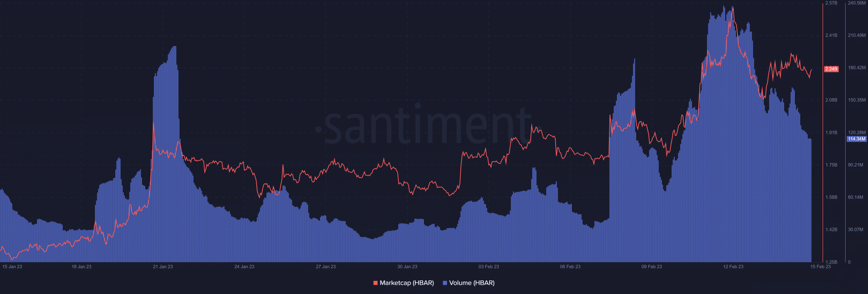Toggle the Marketcap (HBAR) legend entry
The height and width of the screenshot is (294, 868).
point(403,283)
